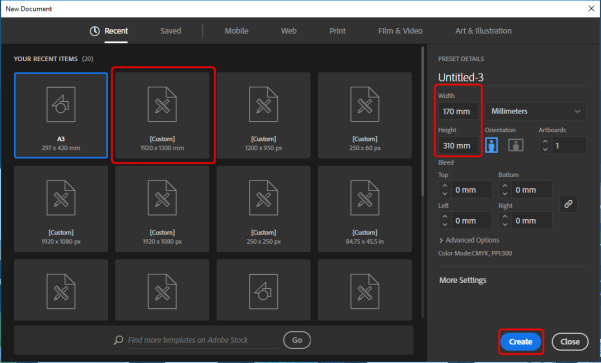
Task: Select the Custom 1920 x 1300 mm preset
Action: coord(162,115)
